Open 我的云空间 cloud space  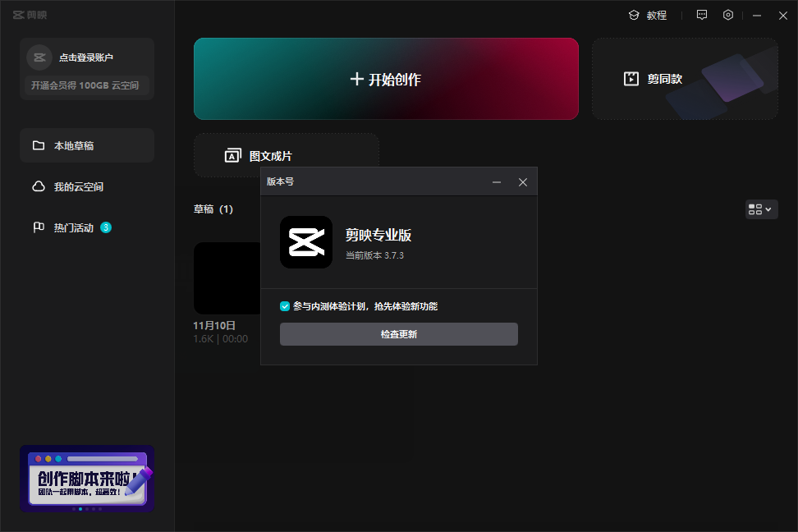87,187
